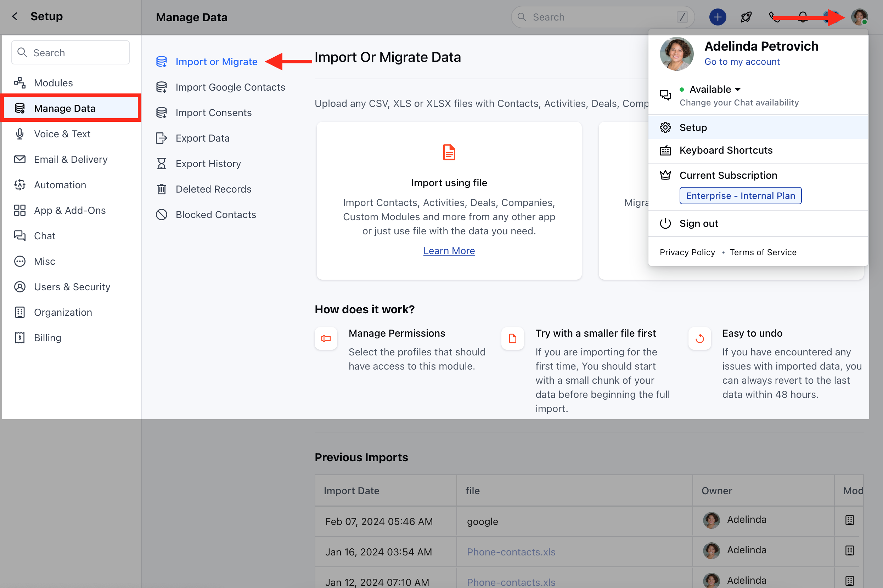Open Export Data section

[x=202, y=138]
